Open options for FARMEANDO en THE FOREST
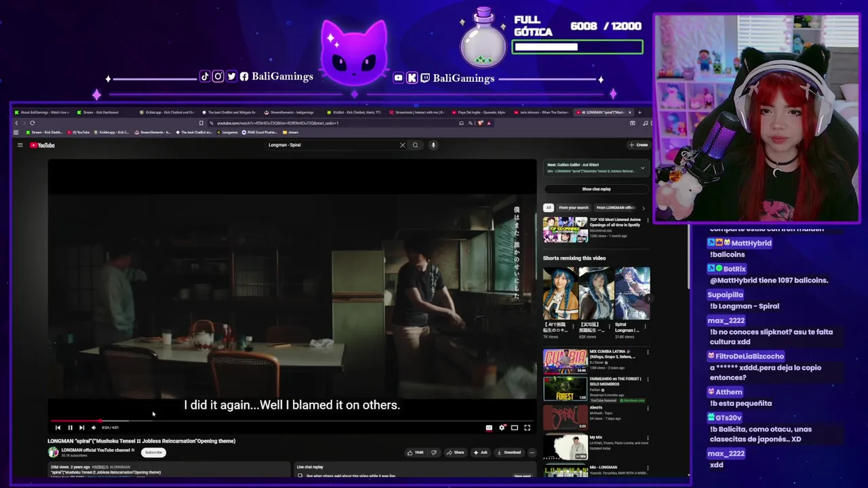Screen dimensions: 868x488 648,380
